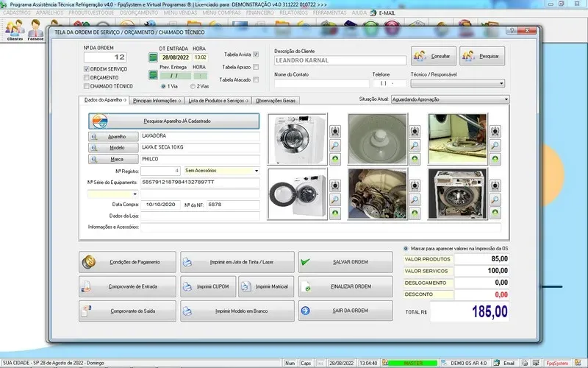The height and width of the screenshot is (368, 588).
Task: Click green arrow icon beside motor photo
Action: pos(415,213)
